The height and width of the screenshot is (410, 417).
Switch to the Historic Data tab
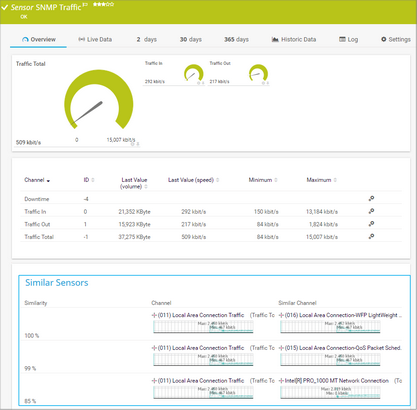coord(294,39)
